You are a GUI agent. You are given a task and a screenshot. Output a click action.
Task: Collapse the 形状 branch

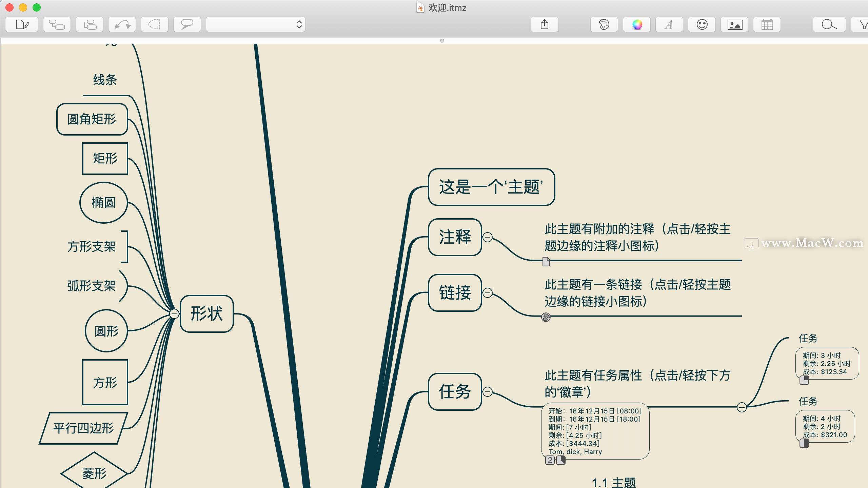(x=174, y=314)
